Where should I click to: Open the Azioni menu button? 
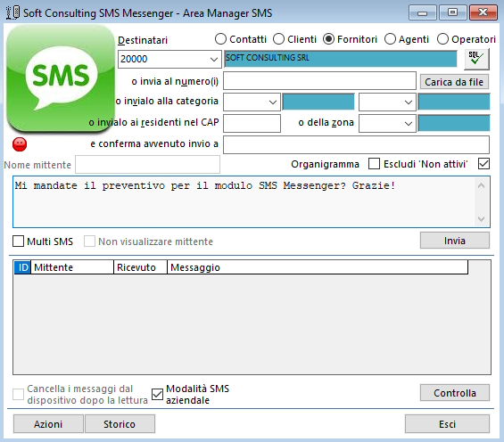tap(48, 424)
